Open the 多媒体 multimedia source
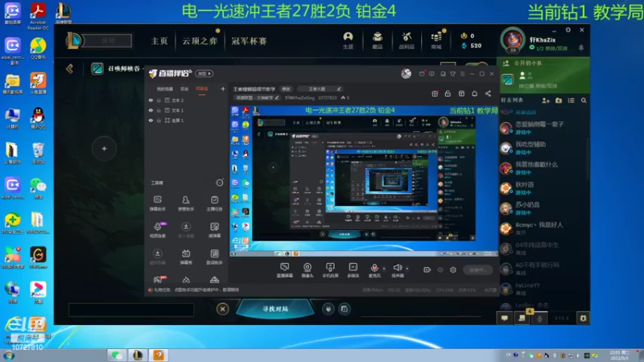The image size is (644, 362). tap(353, 270)
